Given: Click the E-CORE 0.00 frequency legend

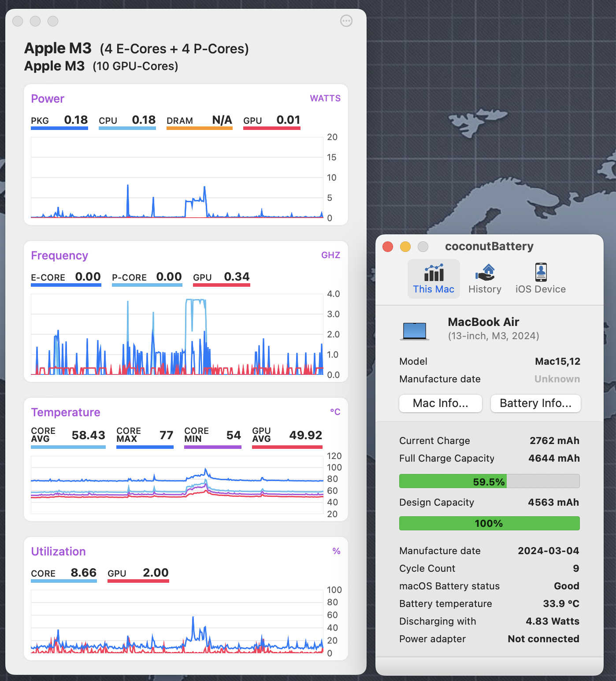Looking at the screenshot, I should [x=66, y=278].
